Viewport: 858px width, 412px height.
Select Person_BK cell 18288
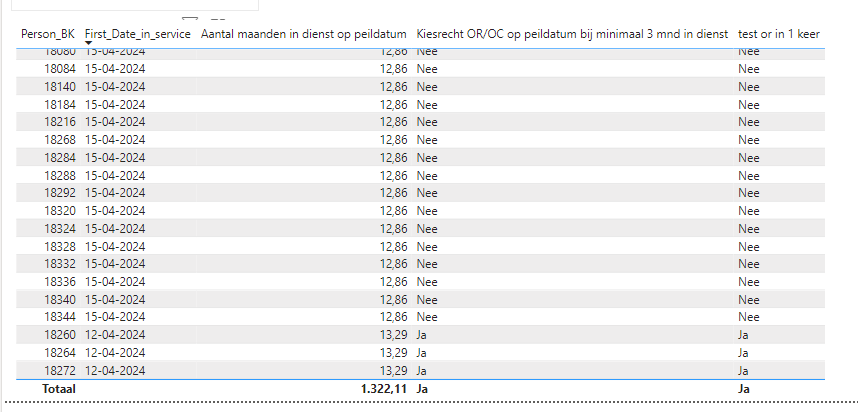point(60,176)
